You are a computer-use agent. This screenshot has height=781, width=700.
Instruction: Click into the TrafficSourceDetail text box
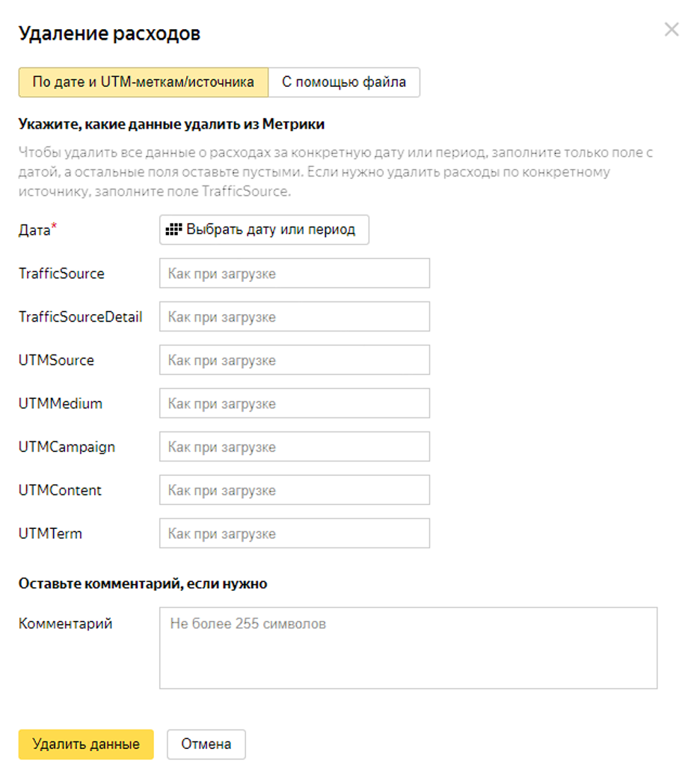295,317
